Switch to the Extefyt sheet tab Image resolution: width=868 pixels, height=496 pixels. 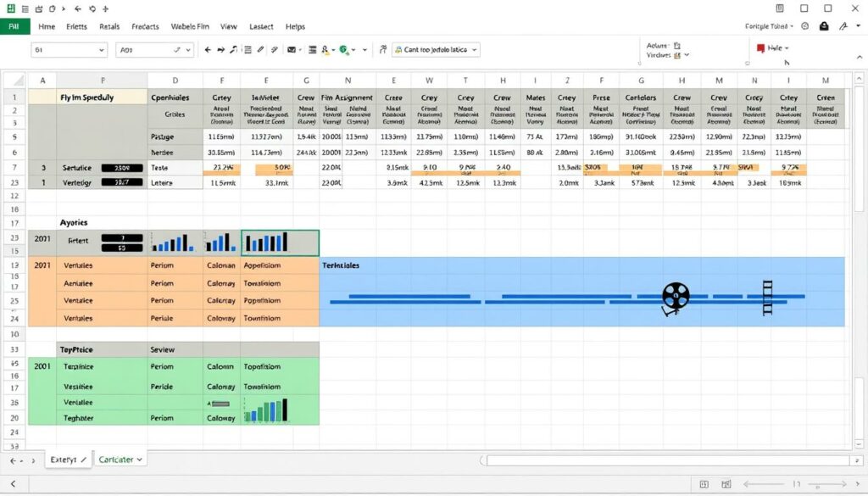click(x=68, y=460)
